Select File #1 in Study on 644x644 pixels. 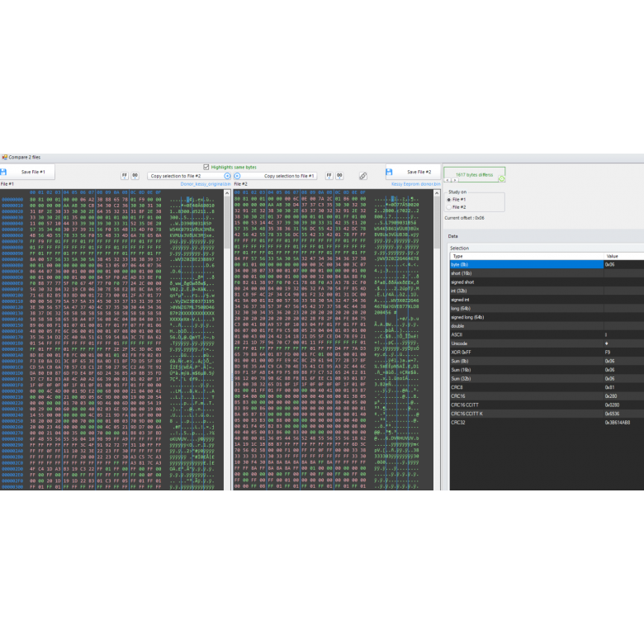coord(448,199)
